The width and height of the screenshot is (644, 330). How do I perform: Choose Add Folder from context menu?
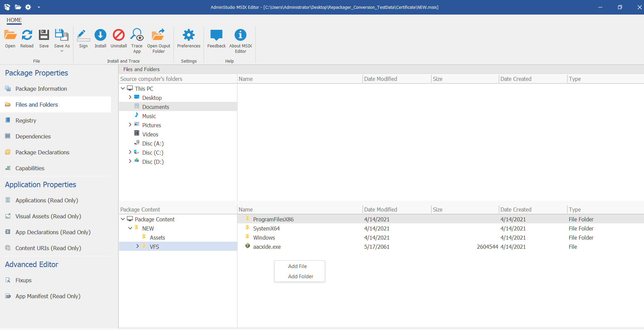300,276
